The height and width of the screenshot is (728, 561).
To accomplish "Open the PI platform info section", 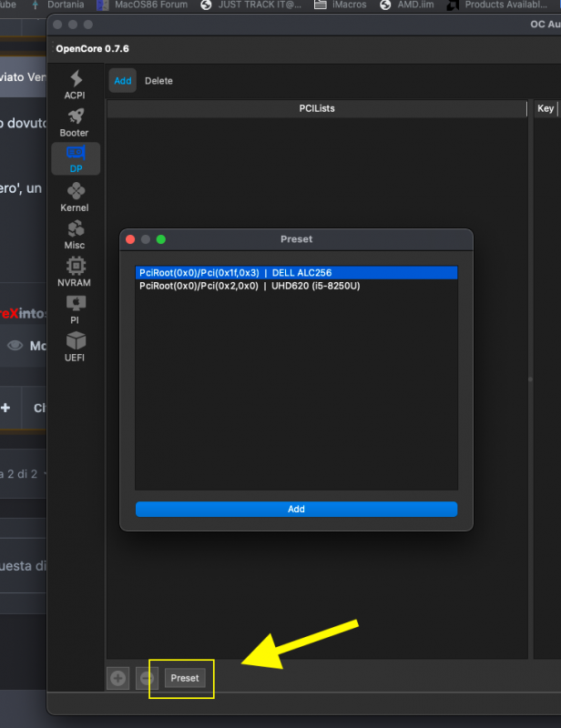I will coord(76,310).
